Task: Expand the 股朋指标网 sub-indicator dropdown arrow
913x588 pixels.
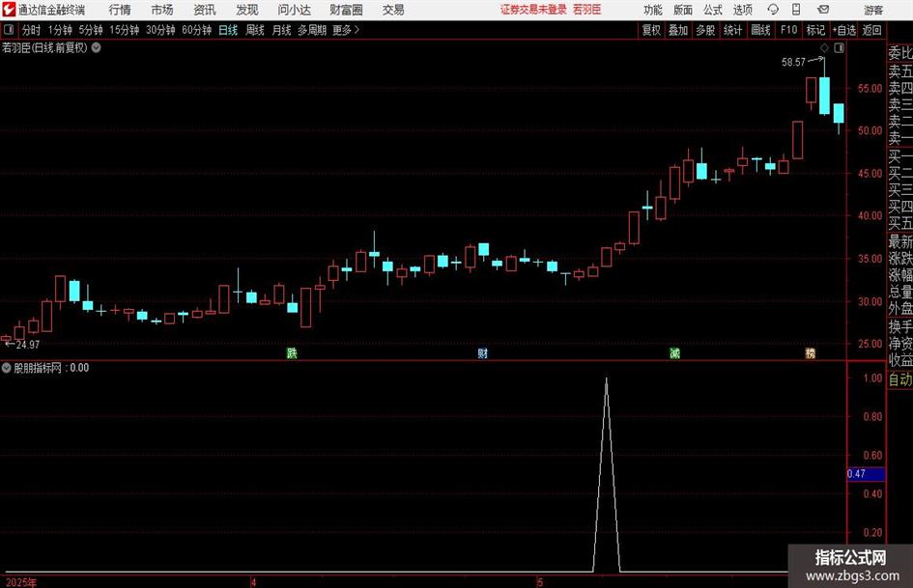Action: tap(6, 368)
